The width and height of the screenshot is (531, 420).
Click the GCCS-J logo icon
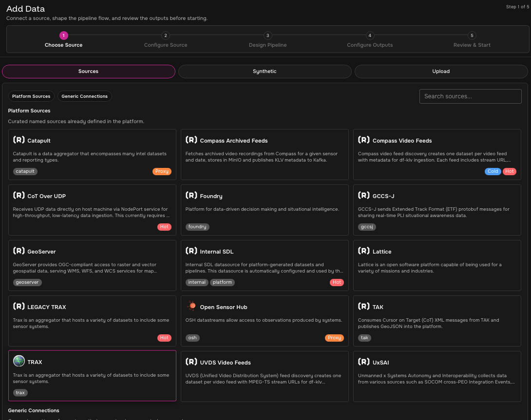[x=364, y=195]
